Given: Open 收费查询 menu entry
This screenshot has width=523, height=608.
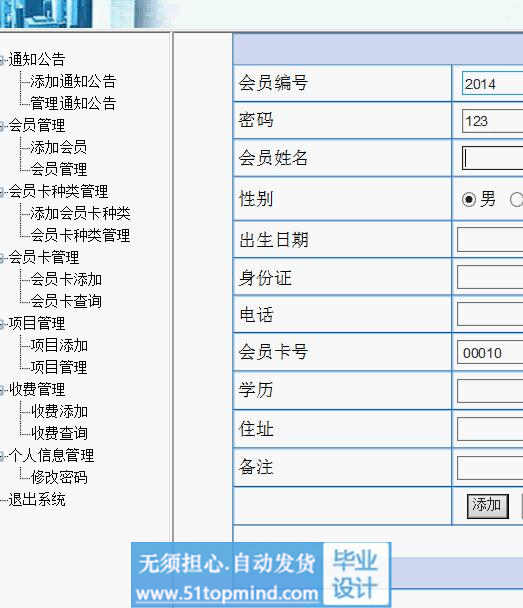Looking at the screenshot, I should pyautogui.click(x=59, y=433).
